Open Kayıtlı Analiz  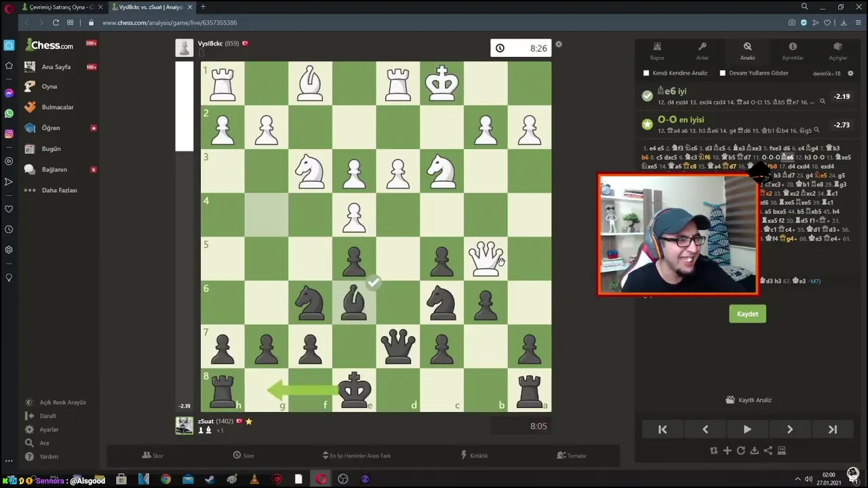[x=748, y=400]
